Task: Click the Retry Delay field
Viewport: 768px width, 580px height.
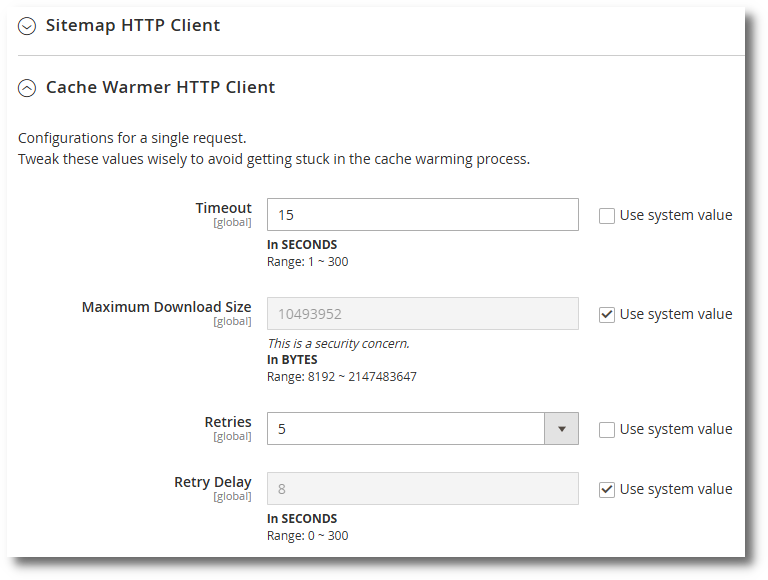Action: pos(423,488)
